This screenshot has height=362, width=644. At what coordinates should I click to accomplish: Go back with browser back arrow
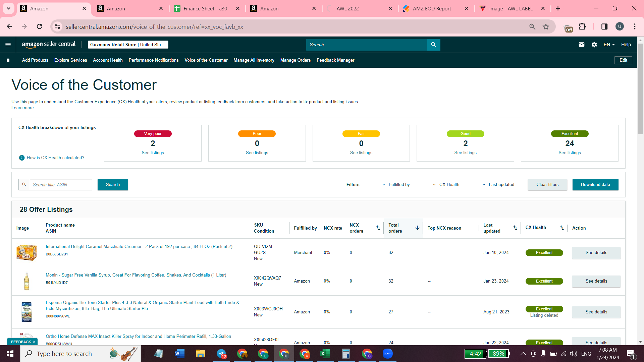click(9, 26)
